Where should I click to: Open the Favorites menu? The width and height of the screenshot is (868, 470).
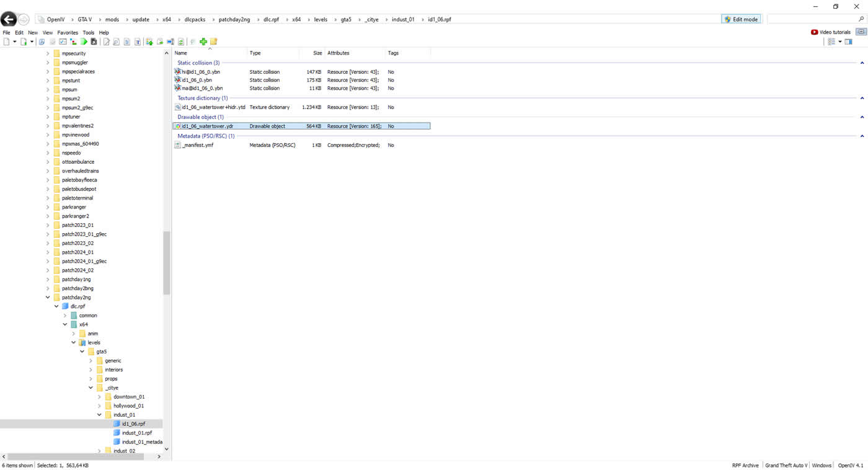point(68,33)
